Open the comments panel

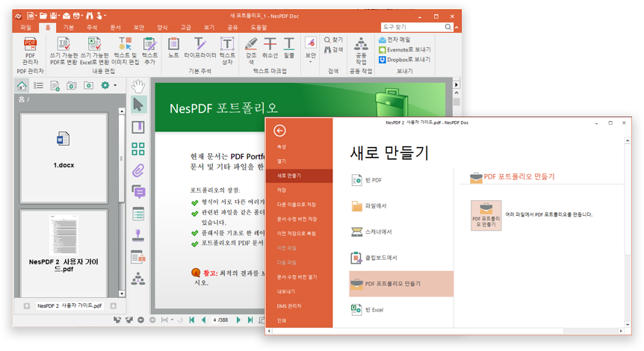pyautogui.click(x=138, y=191)
